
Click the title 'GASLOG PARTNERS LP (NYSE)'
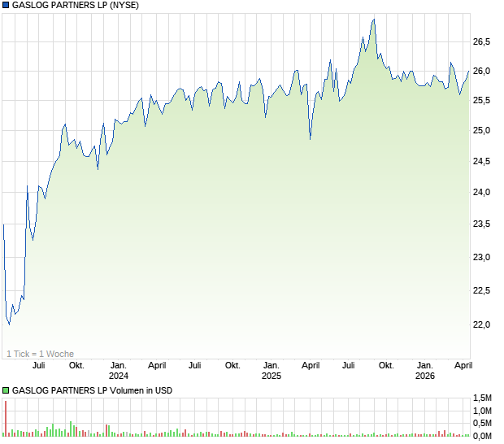point(76,5)
